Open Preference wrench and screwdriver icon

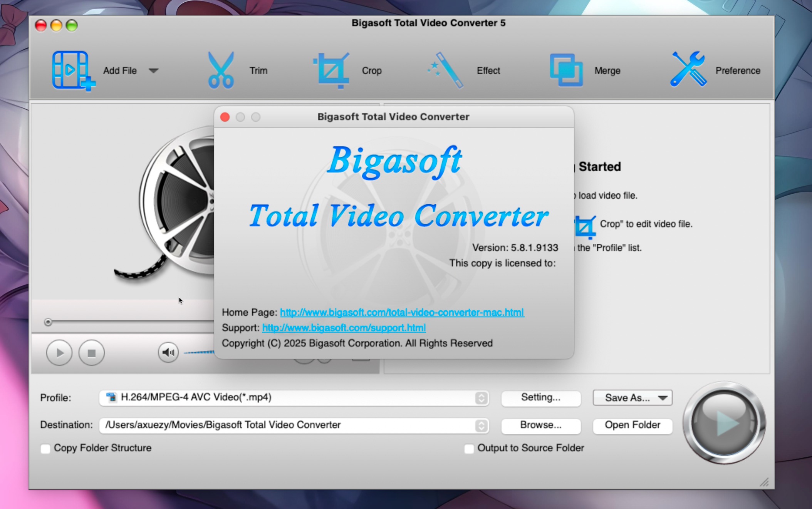[689, 69]
